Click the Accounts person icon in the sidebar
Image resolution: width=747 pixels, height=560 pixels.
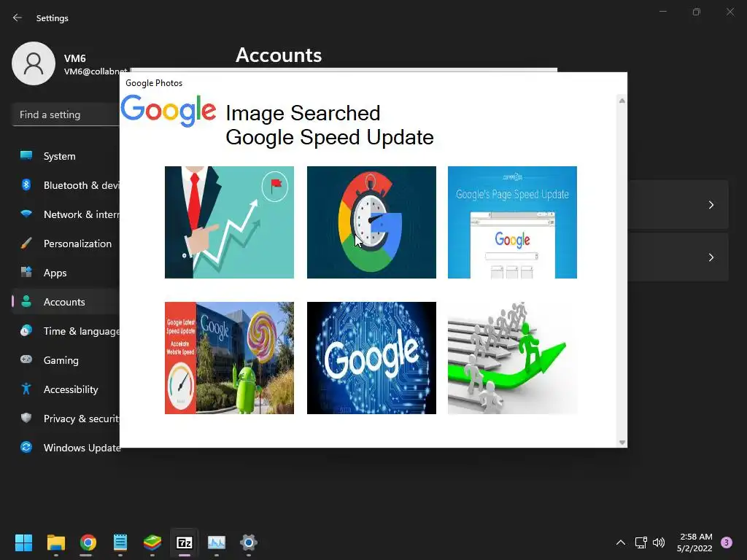point(26,301)
